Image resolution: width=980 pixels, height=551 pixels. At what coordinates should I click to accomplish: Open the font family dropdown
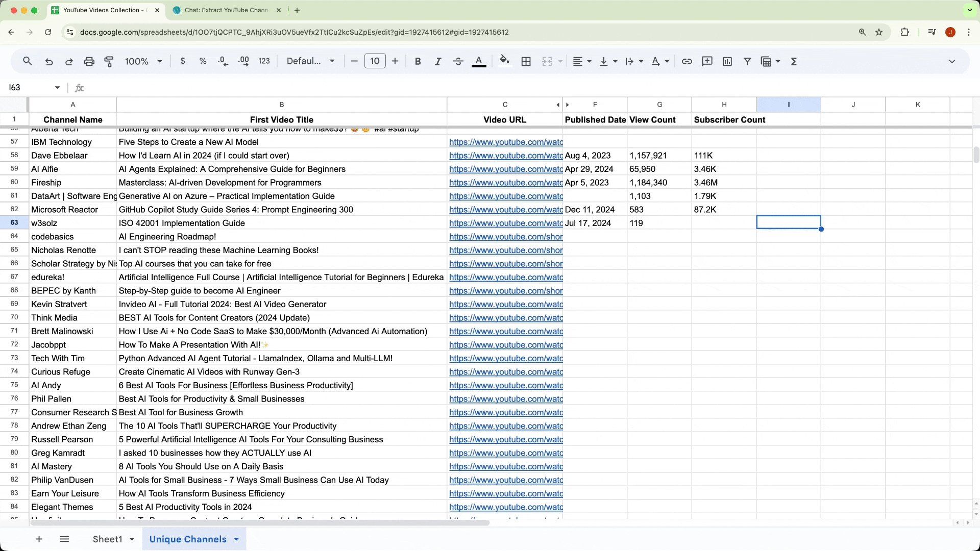point(310,61)
